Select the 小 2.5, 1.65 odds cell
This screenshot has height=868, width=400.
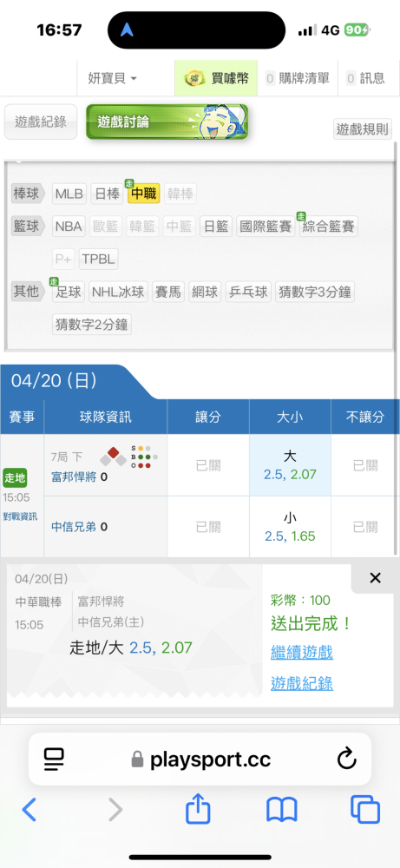[x=290, y=527]
